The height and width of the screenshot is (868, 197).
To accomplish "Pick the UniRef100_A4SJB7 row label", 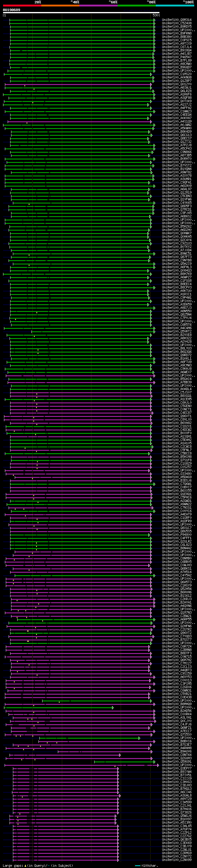I will coord(177,54).
